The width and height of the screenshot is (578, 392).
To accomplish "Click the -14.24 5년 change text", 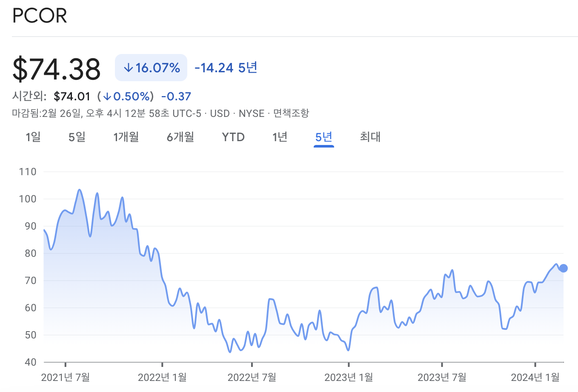I will [x=226, y=68].
